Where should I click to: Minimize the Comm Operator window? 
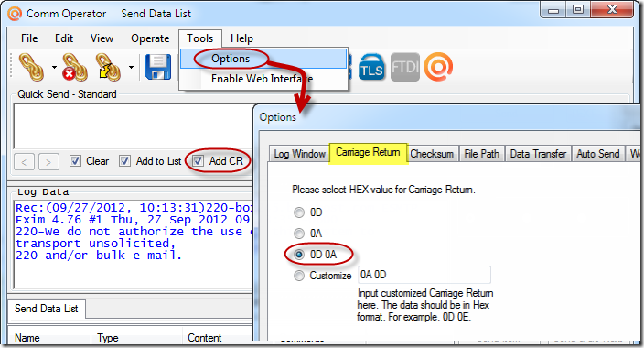pyautogui.click(x=553, y=10)
